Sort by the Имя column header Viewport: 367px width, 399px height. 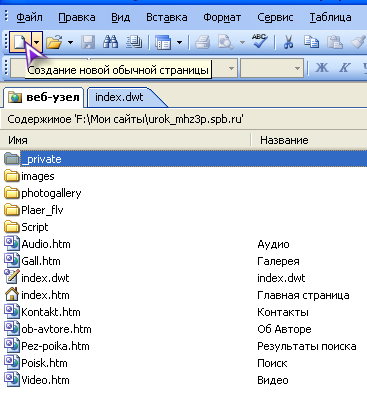(125, 140)
